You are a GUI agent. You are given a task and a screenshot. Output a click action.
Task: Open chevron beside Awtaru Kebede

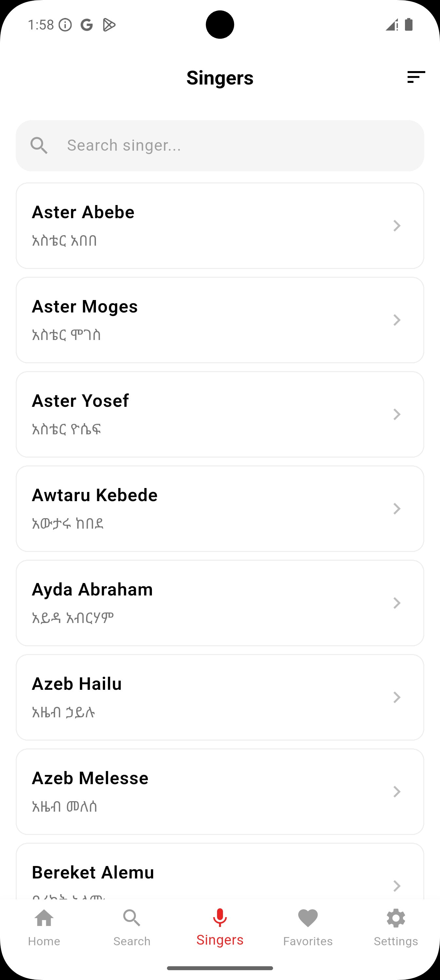click(x=396, y=509)
